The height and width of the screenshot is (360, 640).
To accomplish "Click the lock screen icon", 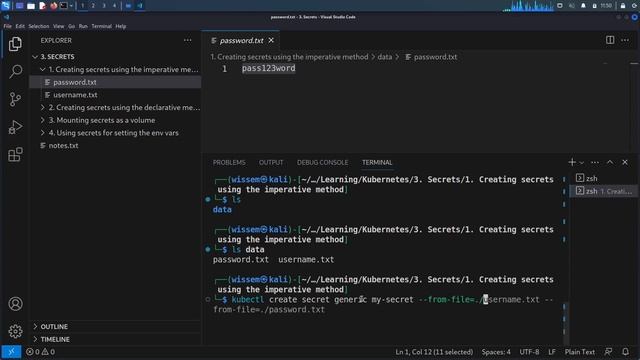I will (x=623, y=6).
